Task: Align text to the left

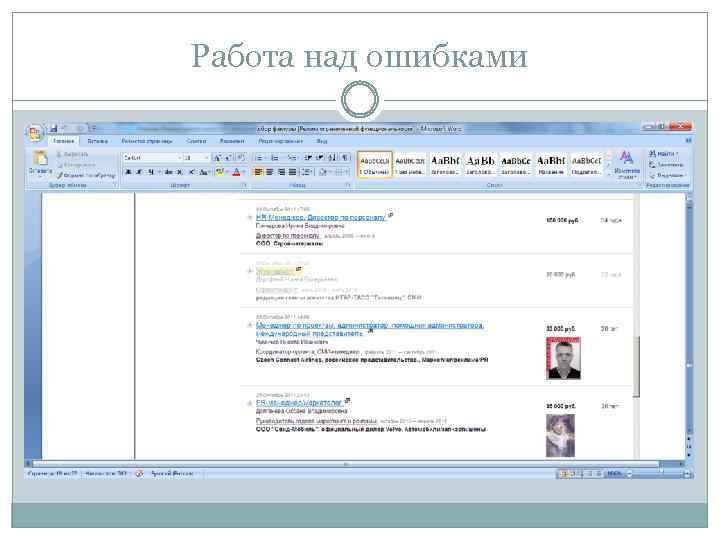Action: click(x=259, y=172)
